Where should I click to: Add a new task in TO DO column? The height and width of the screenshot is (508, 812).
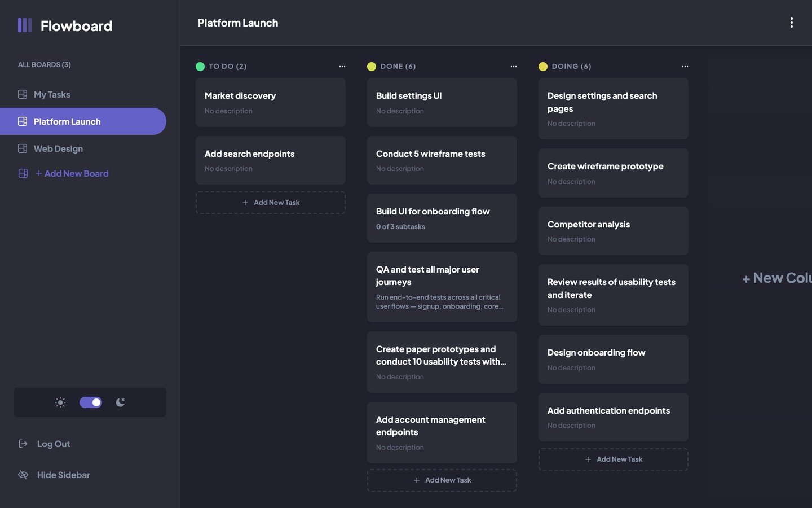tap(271, 203)
